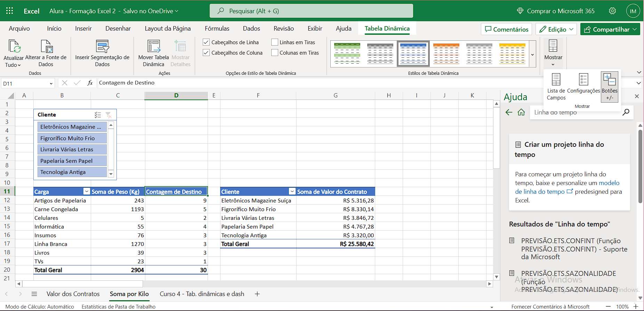The width and height of the screenshot is (644, 311).
Task: Open Lista de Campos panel
Action: coord(556,87)
